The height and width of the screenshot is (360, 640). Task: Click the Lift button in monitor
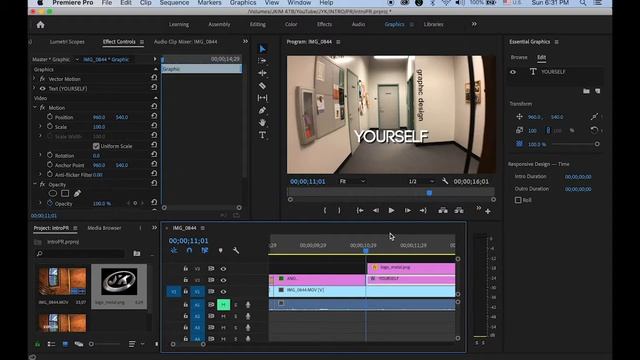click(x=443, y=210)
